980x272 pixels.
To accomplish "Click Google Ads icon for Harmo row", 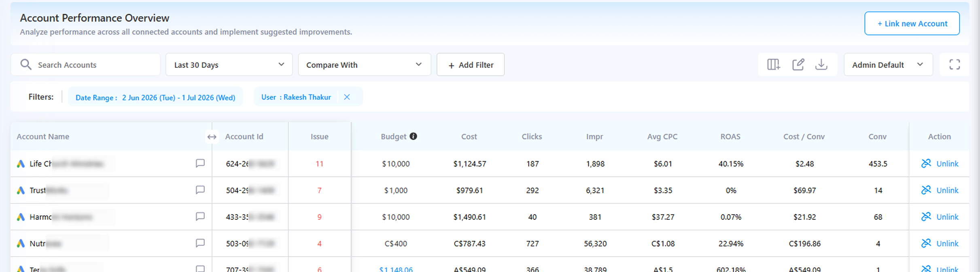I will (21, 217).
